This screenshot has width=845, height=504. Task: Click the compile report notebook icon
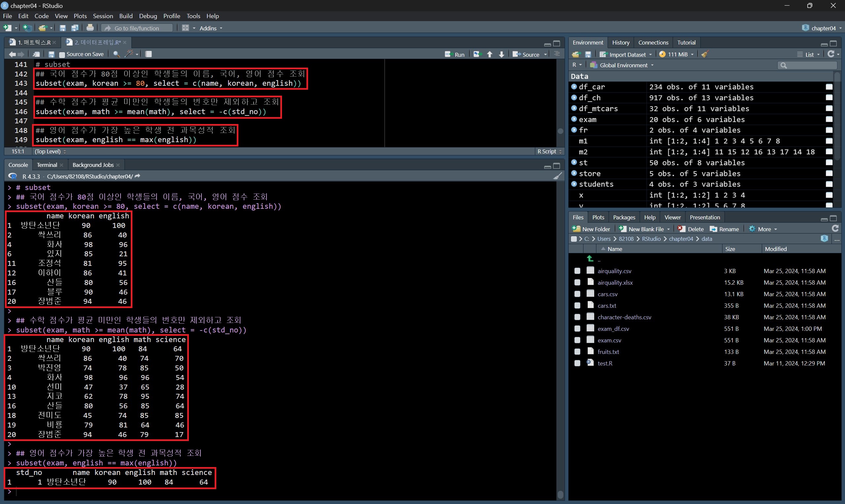tap(149, 54)
